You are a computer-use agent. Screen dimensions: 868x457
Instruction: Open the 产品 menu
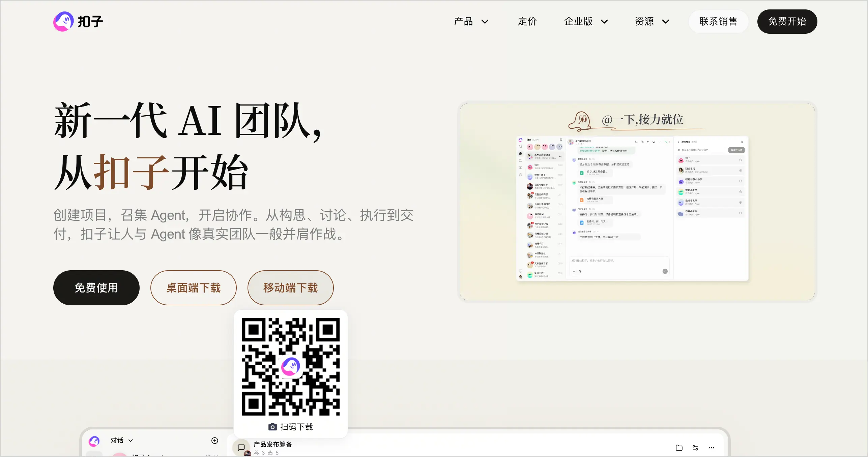pyautogui.click(x=464, y=22)
